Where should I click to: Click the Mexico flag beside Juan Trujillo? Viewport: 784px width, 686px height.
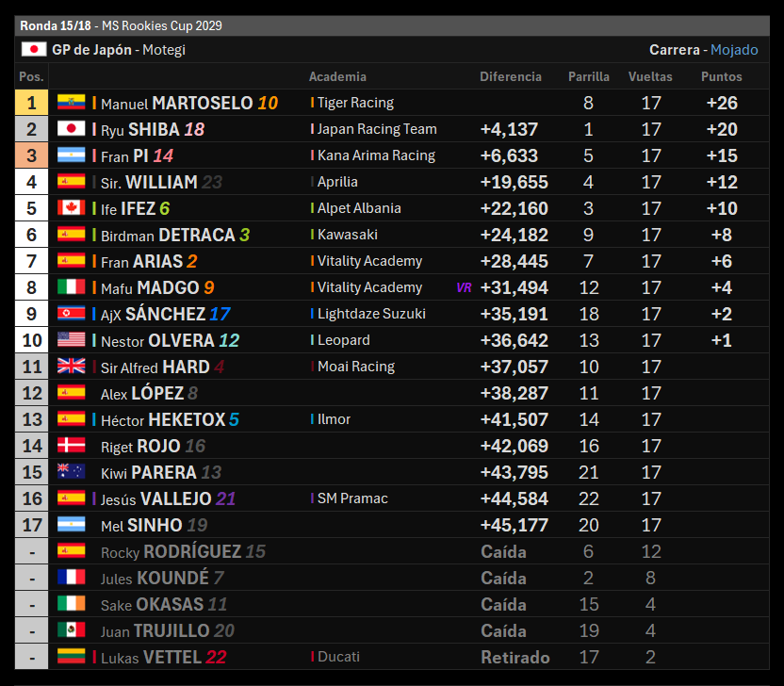[x=71, y=630]
